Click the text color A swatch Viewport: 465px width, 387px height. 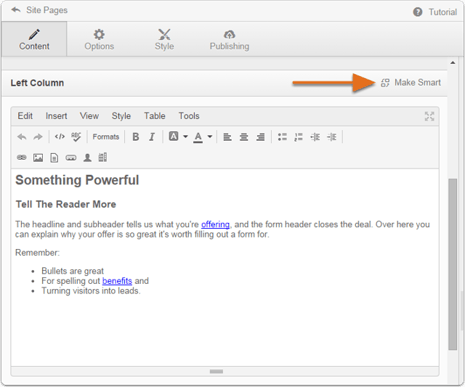[x=198, y=137]
